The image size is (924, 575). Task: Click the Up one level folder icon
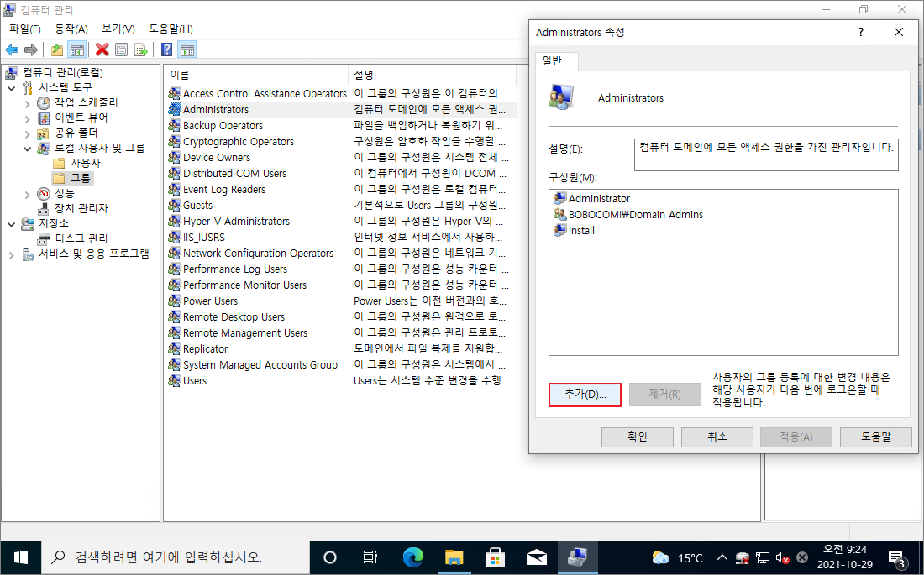pos(57,50)
